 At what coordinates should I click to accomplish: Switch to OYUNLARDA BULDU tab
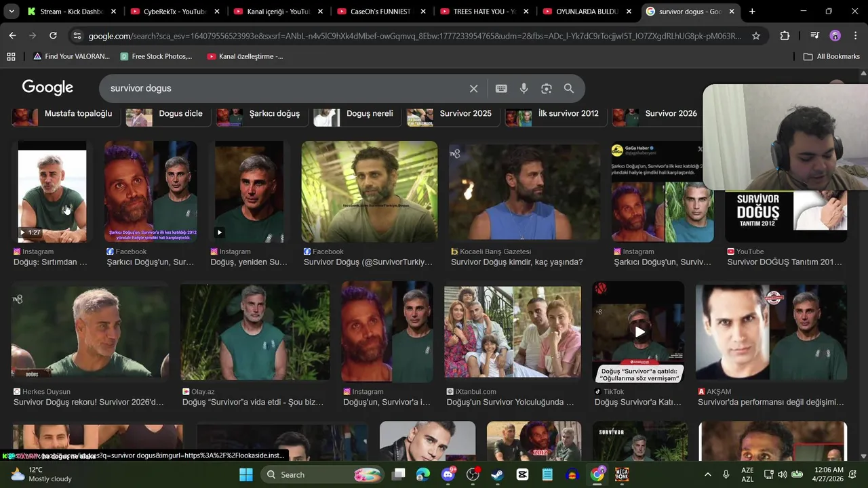588,12
